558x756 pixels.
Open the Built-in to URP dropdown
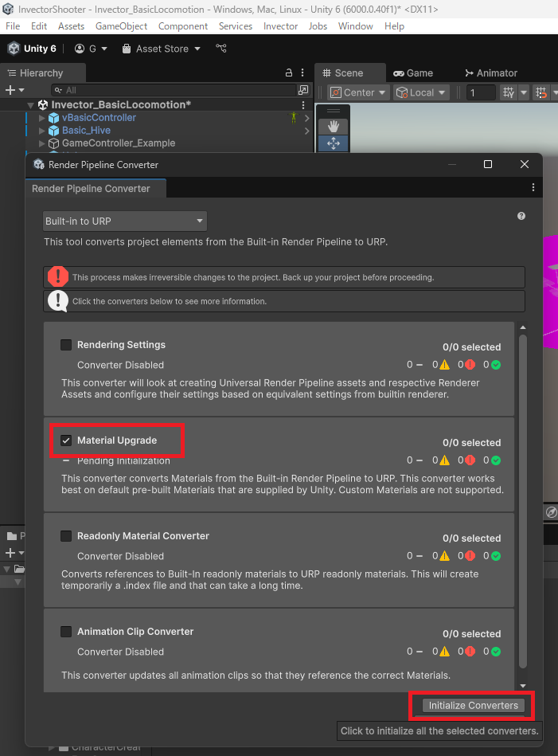coord(125,221)
